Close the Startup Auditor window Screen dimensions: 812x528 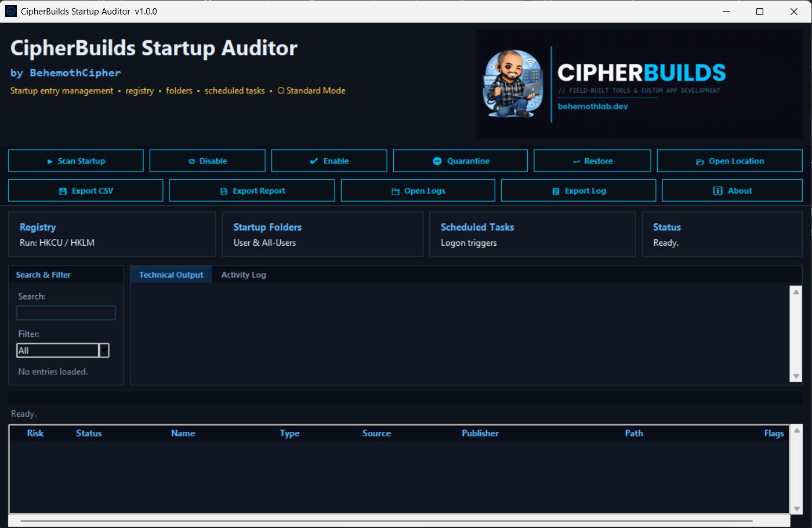[x=794, y=11]
